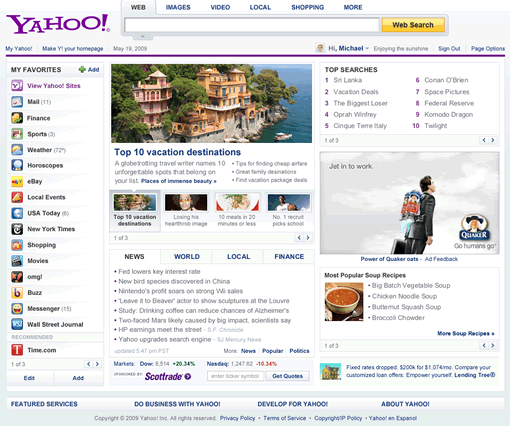Click the Yahoo! logo
This screenshot has height=426, width=510.
(58, 24)
